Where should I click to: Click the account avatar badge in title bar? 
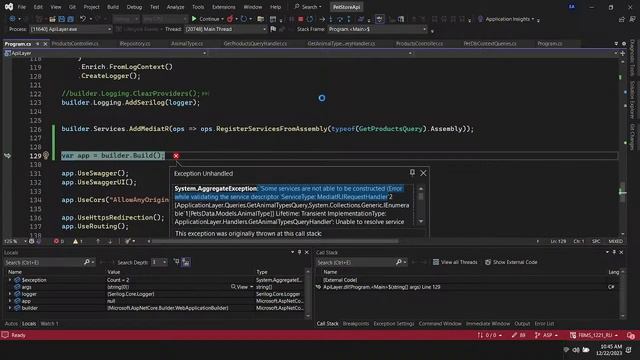tap(572, 7)
